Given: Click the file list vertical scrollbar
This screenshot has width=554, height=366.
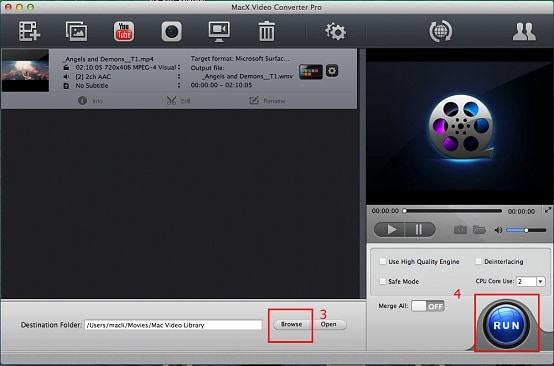Looking at the screenshot, I should pos(362,173).
